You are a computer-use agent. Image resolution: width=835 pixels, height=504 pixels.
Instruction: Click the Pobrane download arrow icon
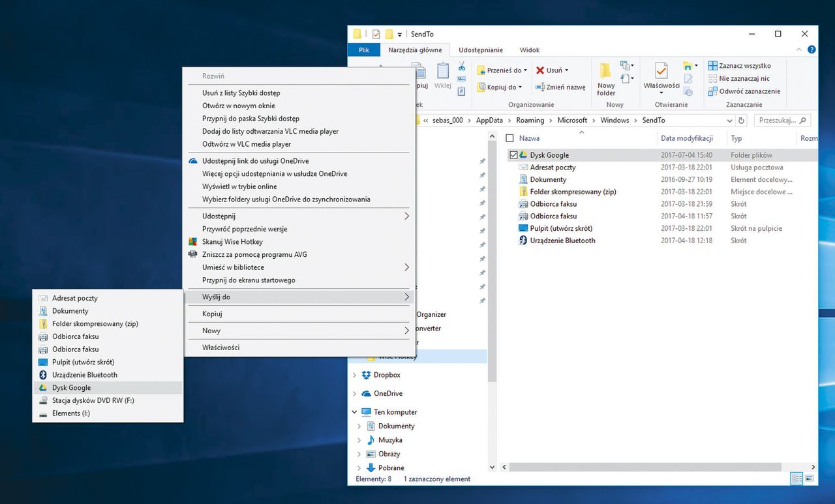[371, 467]
